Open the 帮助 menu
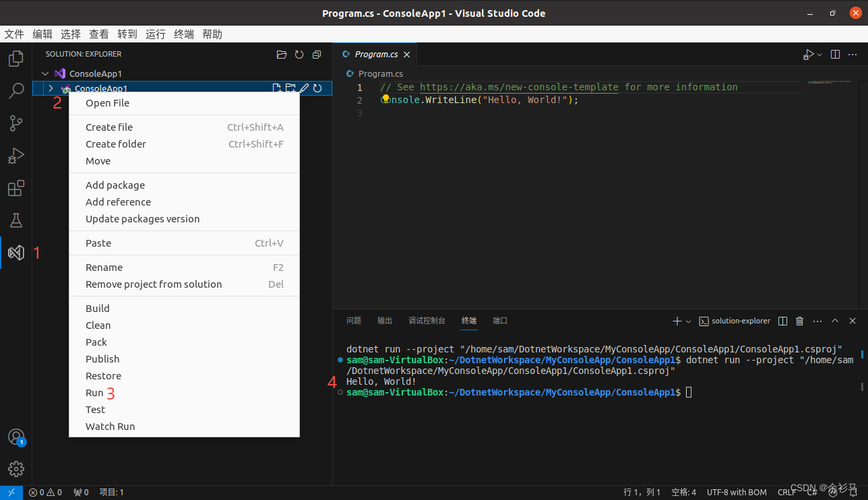The image size is (868, 500). point(212,34)
